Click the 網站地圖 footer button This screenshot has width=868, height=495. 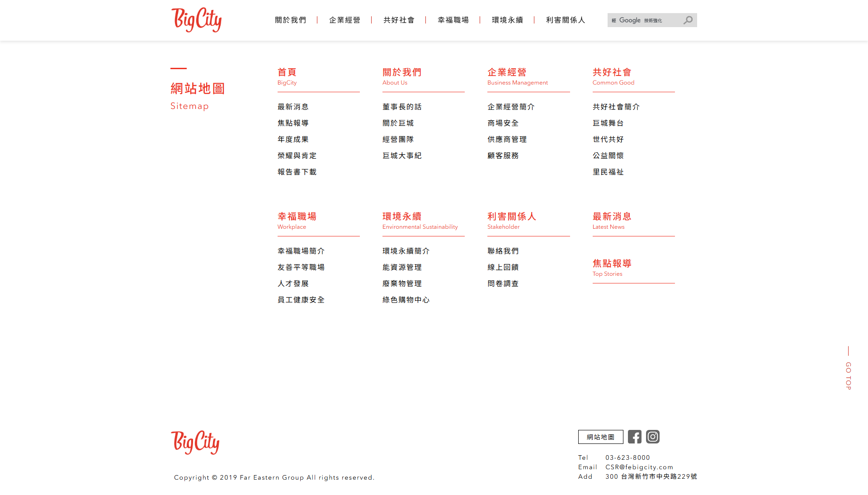pos(600,437)
